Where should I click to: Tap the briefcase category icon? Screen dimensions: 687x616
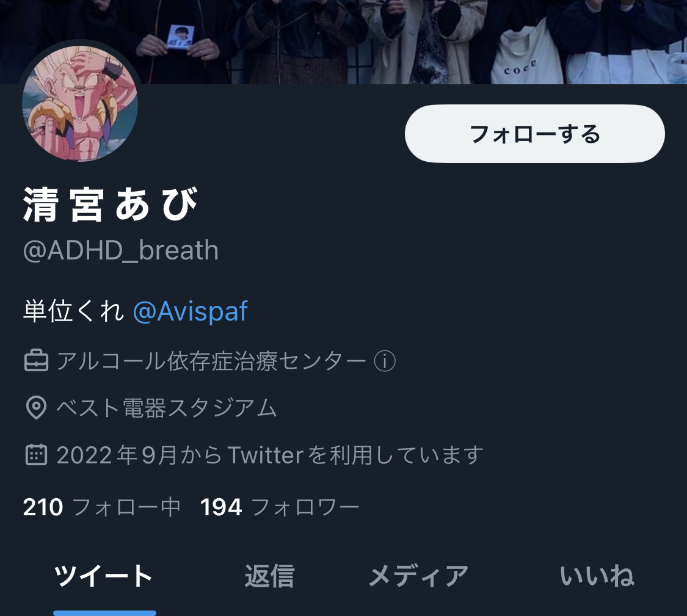(37, 361)
